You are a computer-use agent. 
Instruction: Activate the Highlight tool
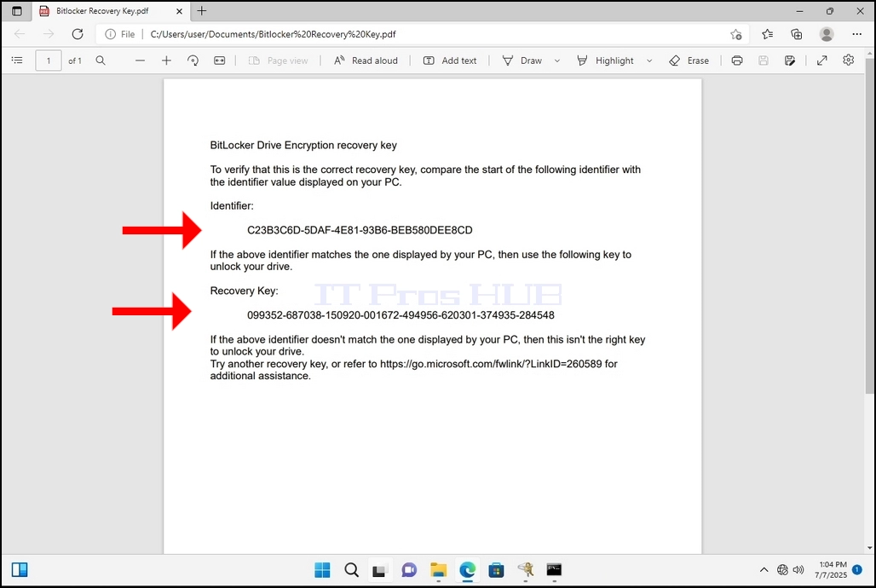click(605, 61)
